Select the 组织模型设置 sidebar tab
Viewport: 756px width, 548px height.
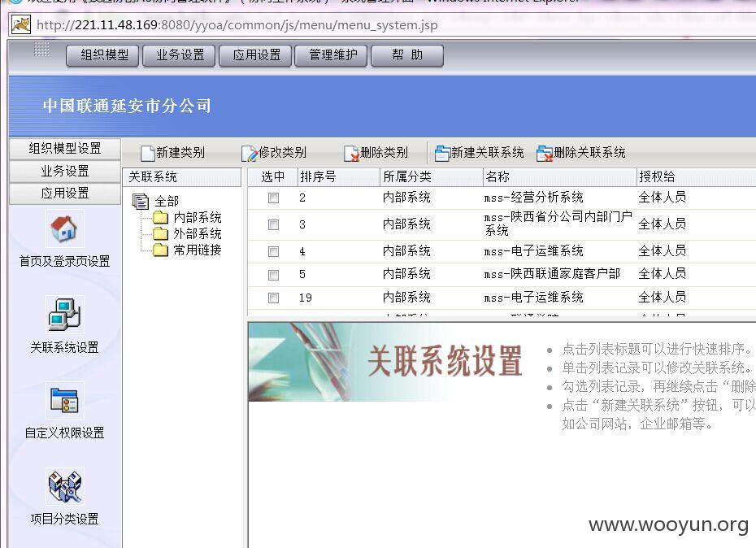click(64, 149)
